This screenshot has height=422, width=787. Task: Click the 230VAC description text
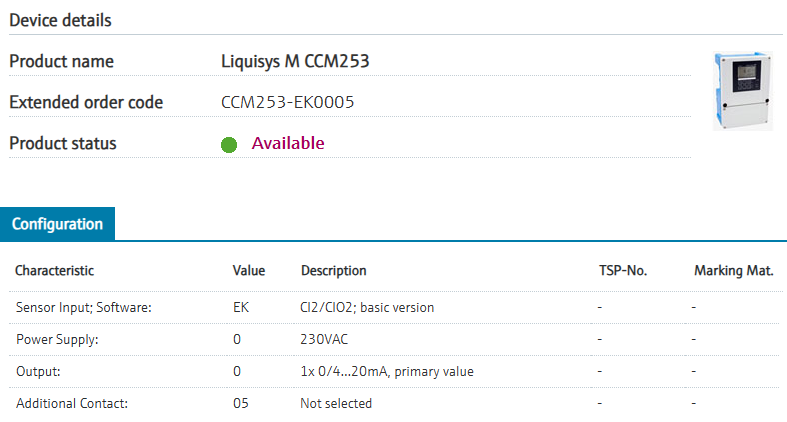click(324, 339)
